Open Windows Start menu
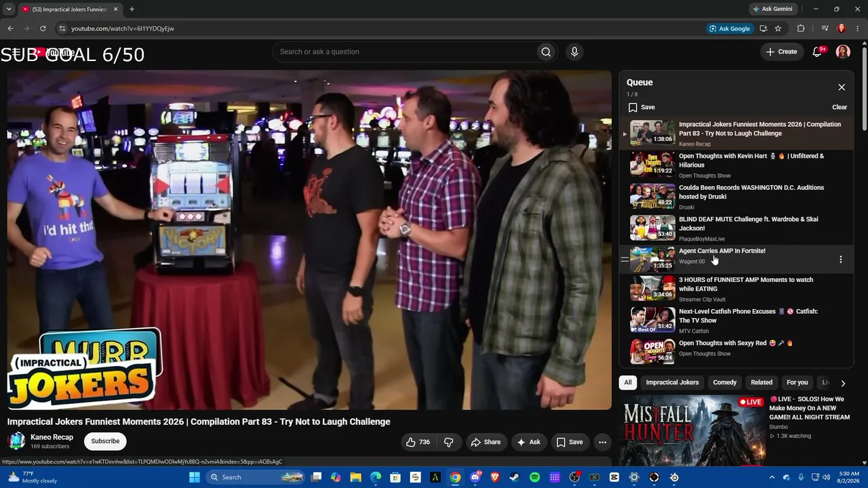The image size is (868, 488). tap(195, 477)
